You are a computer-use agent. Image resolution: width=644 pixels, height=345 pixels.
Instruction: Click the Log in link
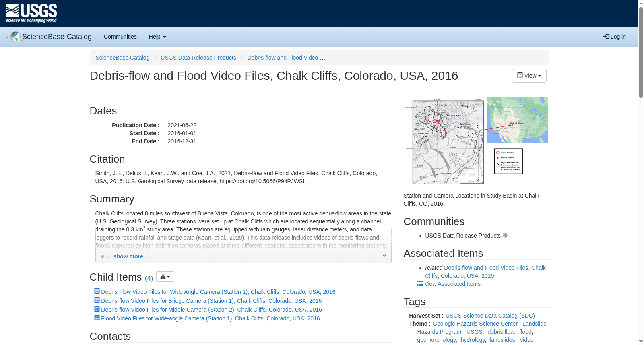click(x=615, y=37)
